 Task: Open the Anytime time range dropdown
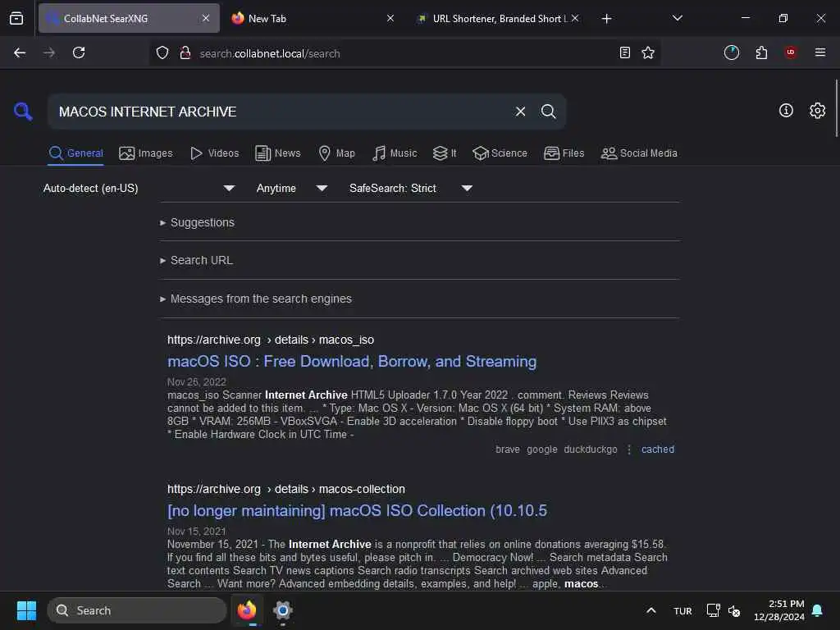coord(292,188)
